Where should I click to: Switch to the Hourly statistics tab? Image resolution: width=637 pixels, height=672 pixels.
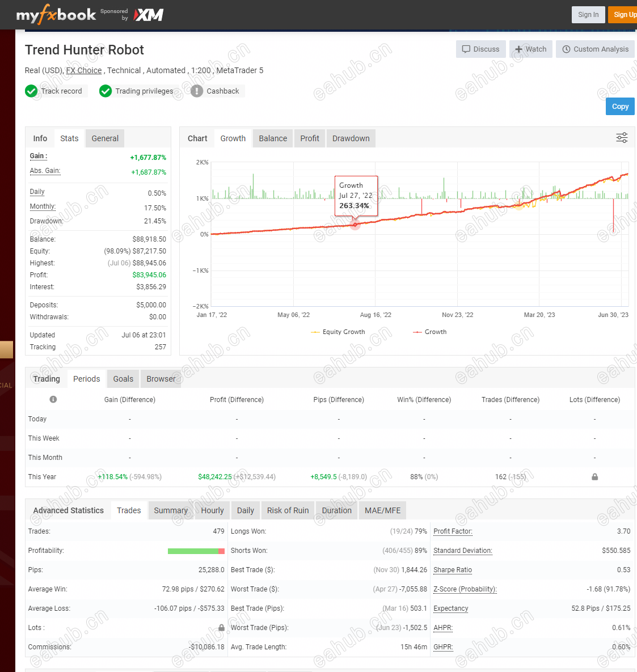coord(212,510)
